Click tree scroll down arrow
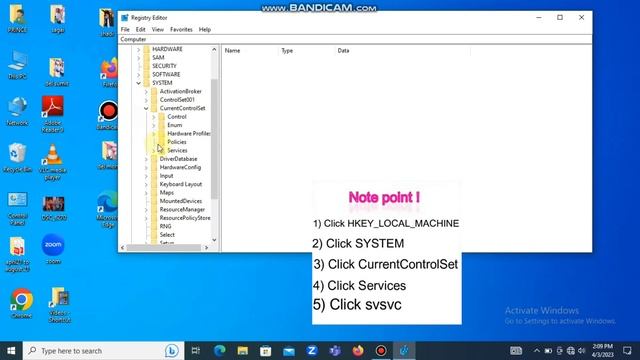The height and width of the screenshot is (360, 640). 214,240
